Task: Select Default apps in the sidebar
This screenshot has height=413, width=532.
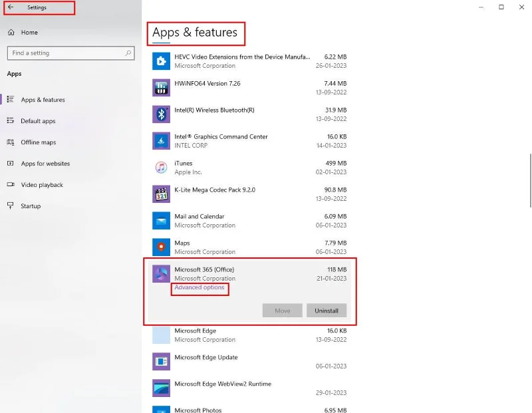Action: pos(38,121)
